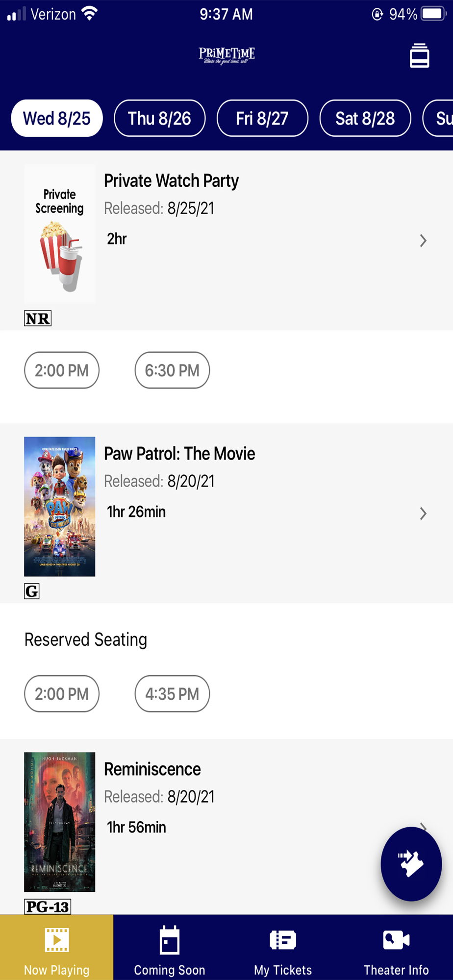453x980 pixels.
Task: Choose the Fri 8/27 date pill
Action: point(262,119)
